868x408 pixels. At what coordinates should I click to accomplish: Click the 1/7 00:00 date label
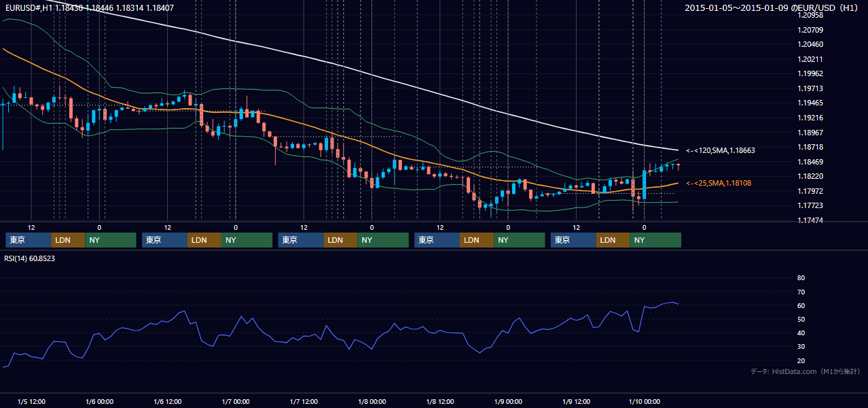[236, 401]
